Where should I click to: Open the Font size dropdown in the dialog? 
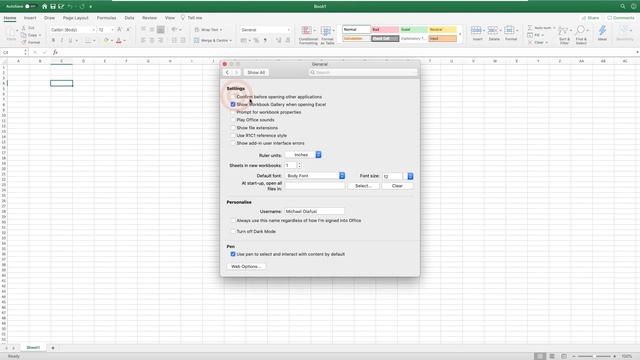tap(410, 176)
